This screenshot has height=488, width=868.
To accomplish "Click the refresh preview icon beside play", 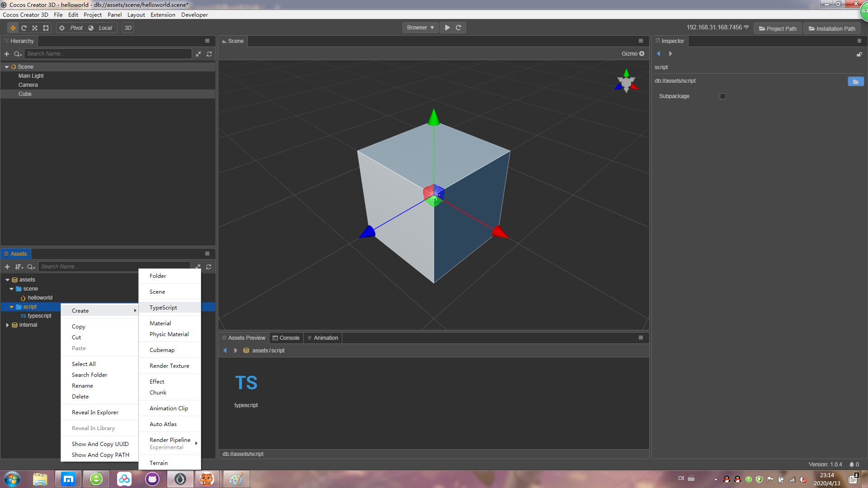I will [458, 28].
